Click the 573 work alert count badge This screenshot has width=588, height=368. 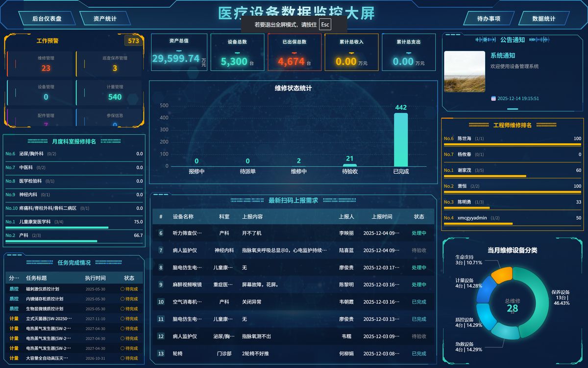[134, 41]
